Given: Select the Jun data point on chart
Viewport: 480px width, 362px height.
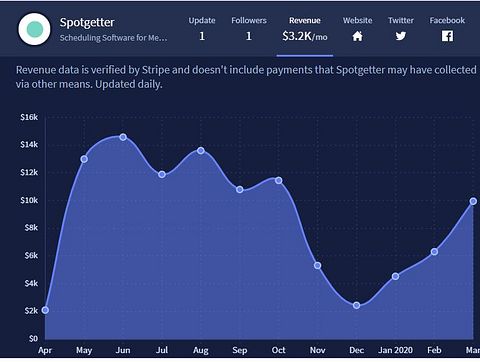Looking at the screenshot, I should pos(123,137).
